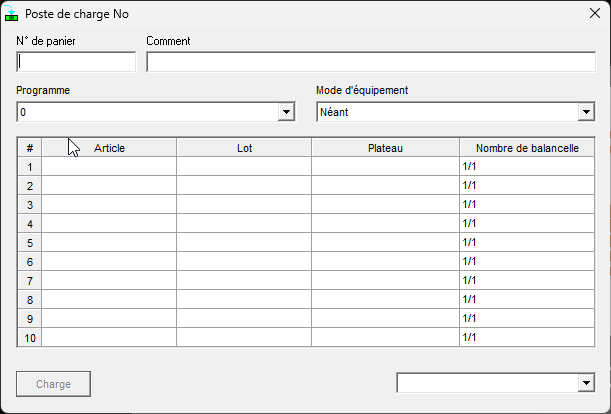
Task: Select row number 10 header
Action: [x=30, y=338]
